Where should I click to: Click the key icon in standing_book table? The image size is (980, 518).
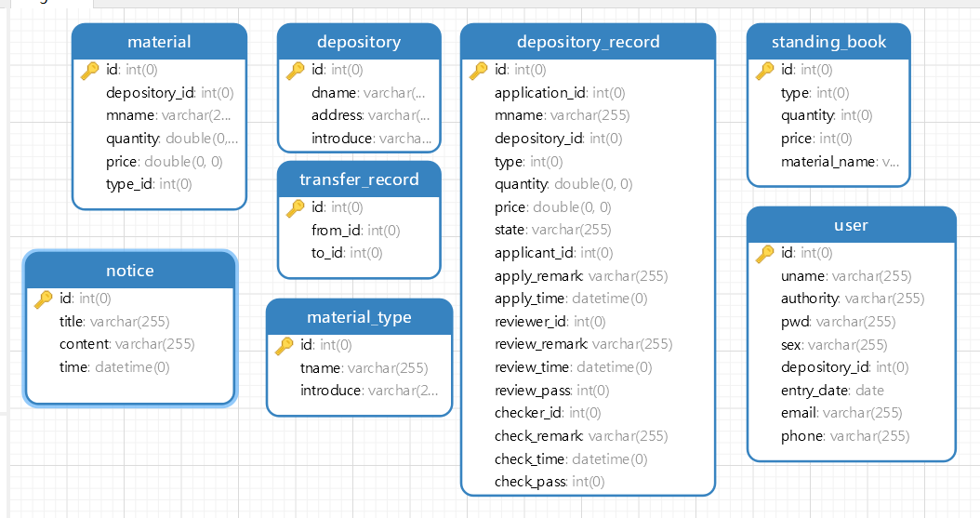pyautogui.click(x=764, y=71)
